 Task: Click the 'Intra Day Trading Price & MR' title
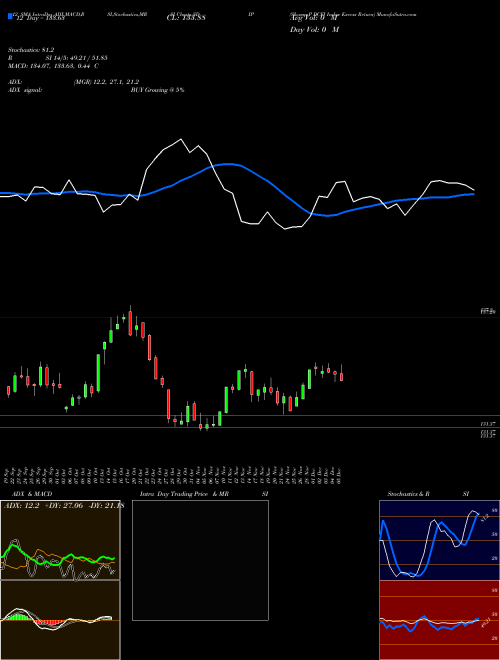pyautogui.click(x=184, y=494)
